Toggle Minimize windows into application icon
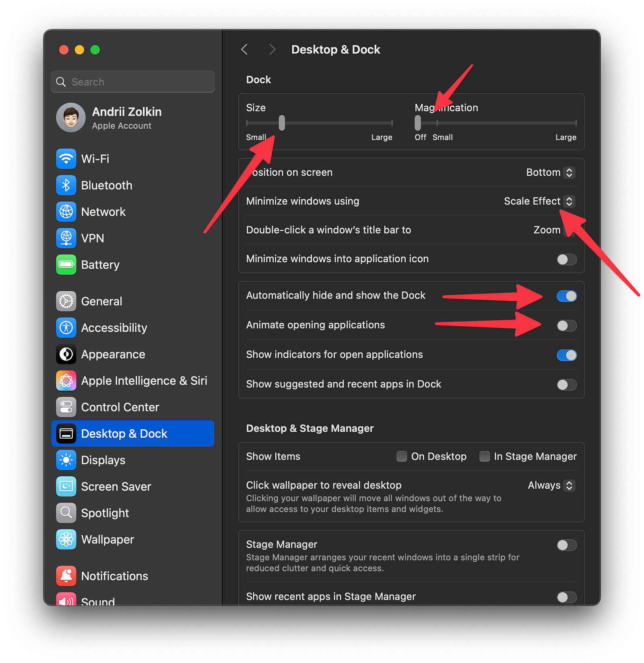This screenshot has height=663, width=644. (x=567, y=259)
